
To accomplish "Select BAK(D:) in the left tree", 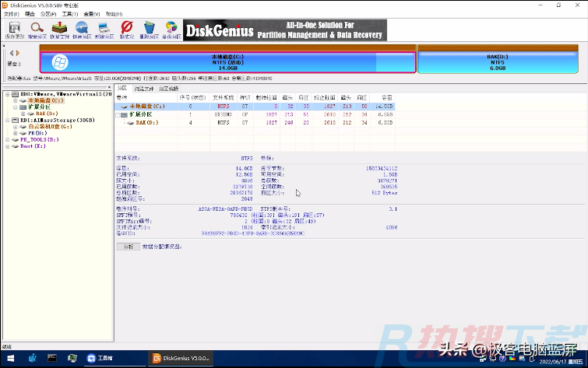I will point(47,114).
